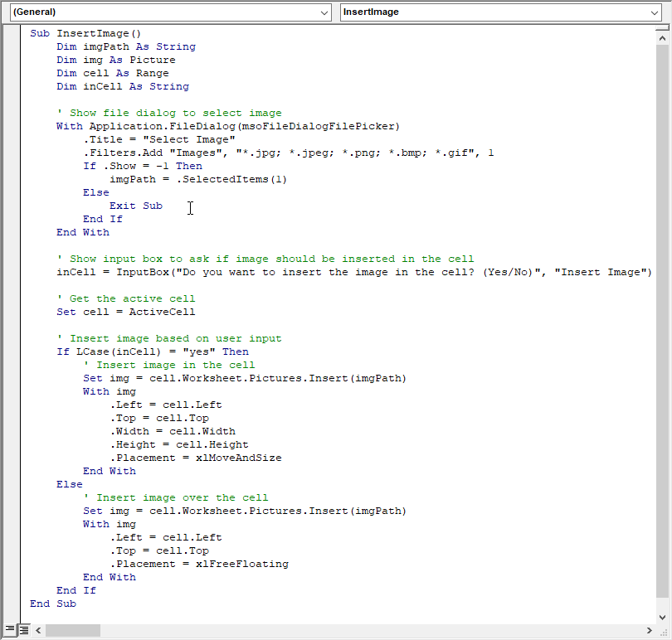Click 'Dim imgPath As String' line
This screenshot has height=640, width=672.
(x=126, y=46)
